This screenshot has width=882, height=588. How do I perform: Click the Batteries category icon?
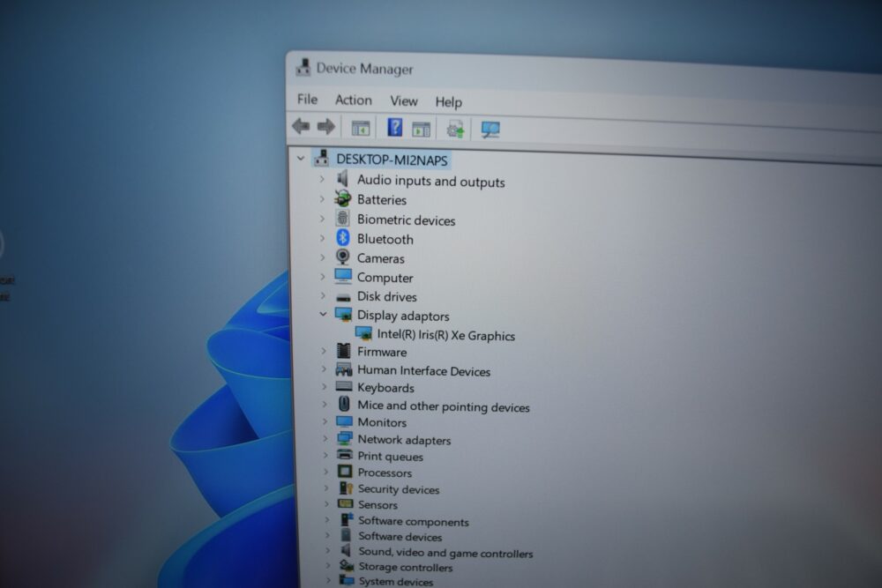(x=342, y=198)
